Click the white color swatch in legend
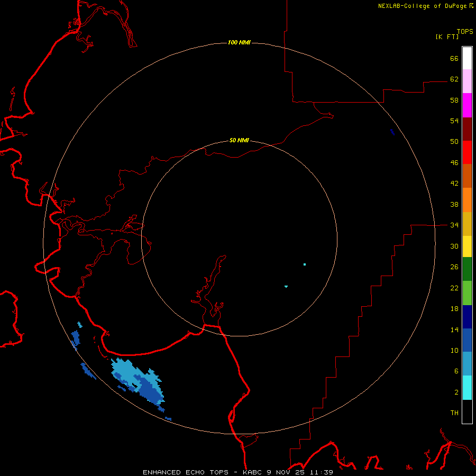Viewport: 476px width, 476px height. tap(467, 58)
